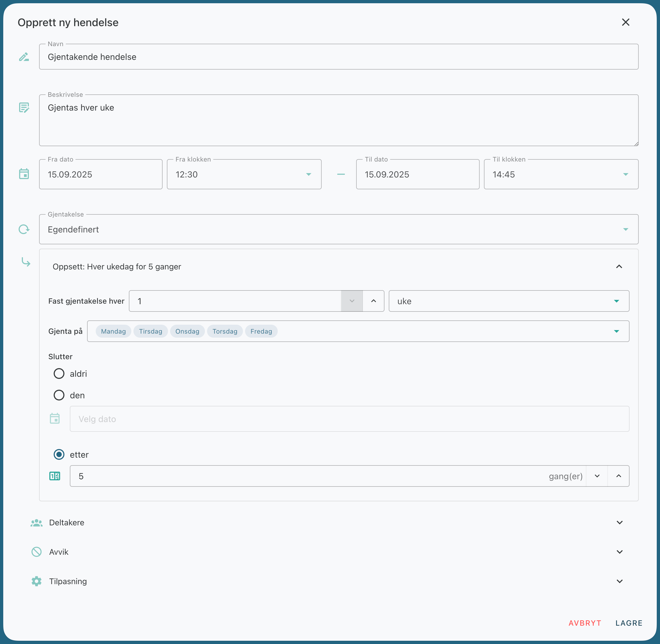The image size is (660, 644).
Task: Click the AVBRYT button
Action: tap(585, 623)
